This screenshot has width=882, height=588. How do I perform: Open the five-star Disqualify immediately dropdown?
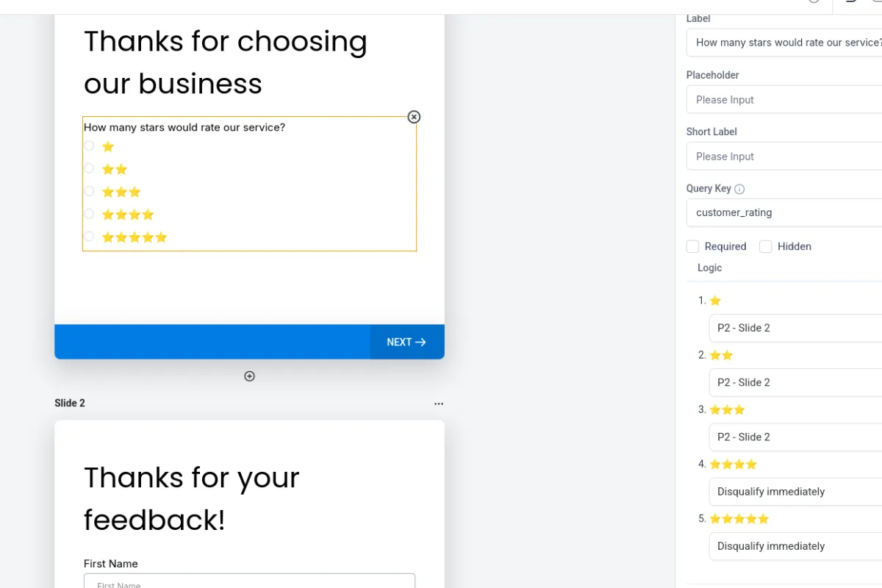(795, 545)
